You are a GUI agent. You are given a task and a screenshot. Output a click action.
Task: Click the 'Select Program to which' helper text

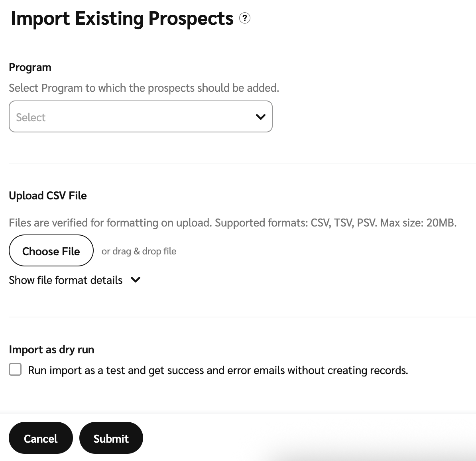pyautogui.click(x=144, y=88)
